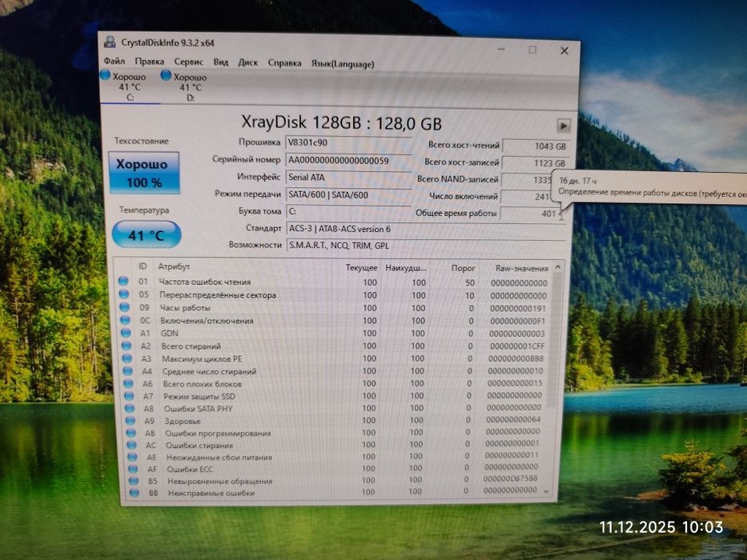Click status icon for Часы работы row
Image resolution: width=747 pixels, height=560 pixels.
(124, 306)
